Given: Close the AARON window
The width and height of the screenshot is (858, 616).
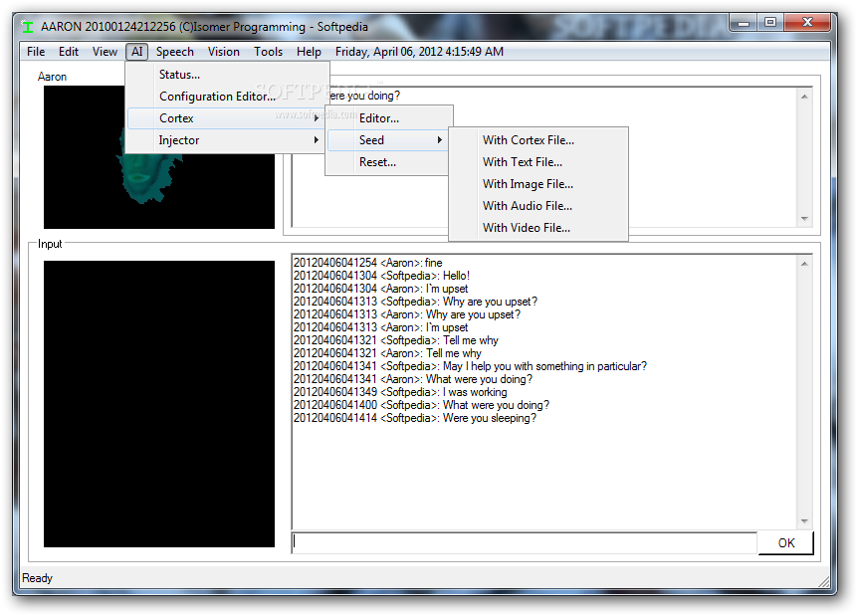Looking at the screenshot, I should coord(807,23).
